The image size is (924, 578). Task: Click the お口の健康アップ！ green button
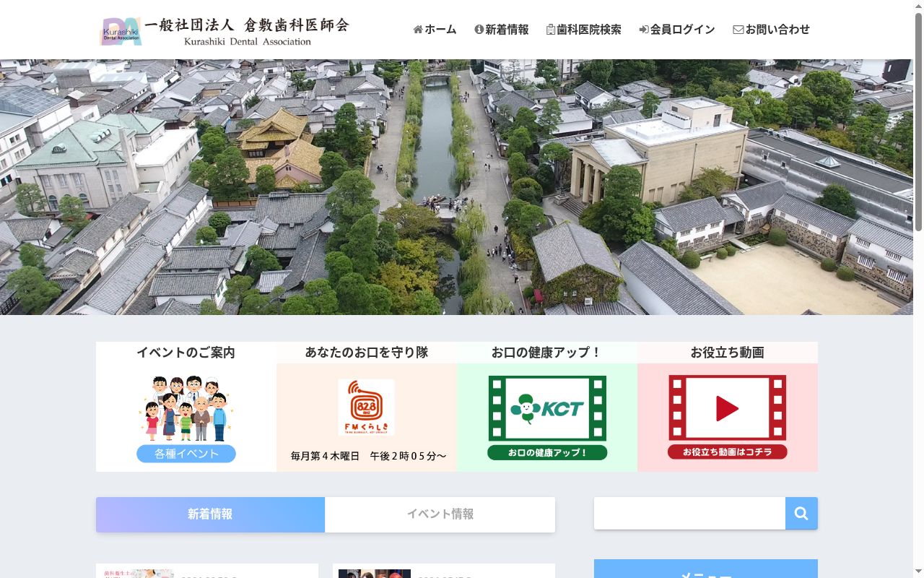coord(547,453)
